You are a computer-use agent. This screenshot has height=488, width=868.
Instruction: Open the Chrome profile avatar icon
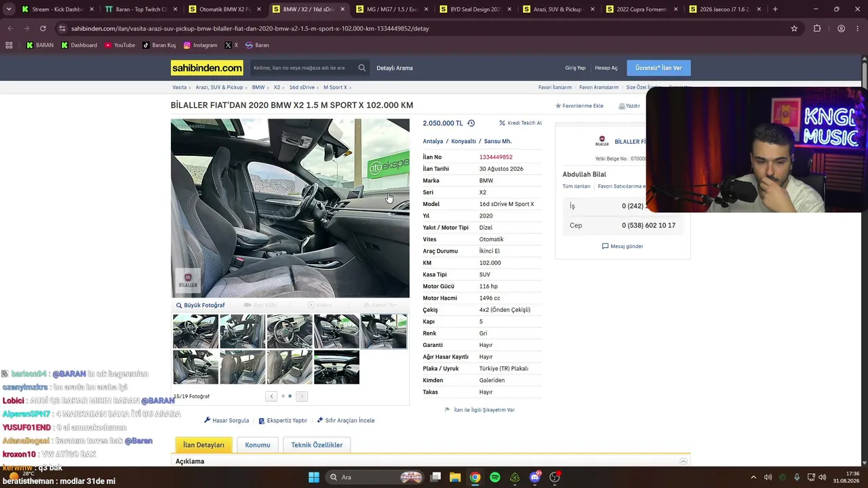tap(841, 28)
